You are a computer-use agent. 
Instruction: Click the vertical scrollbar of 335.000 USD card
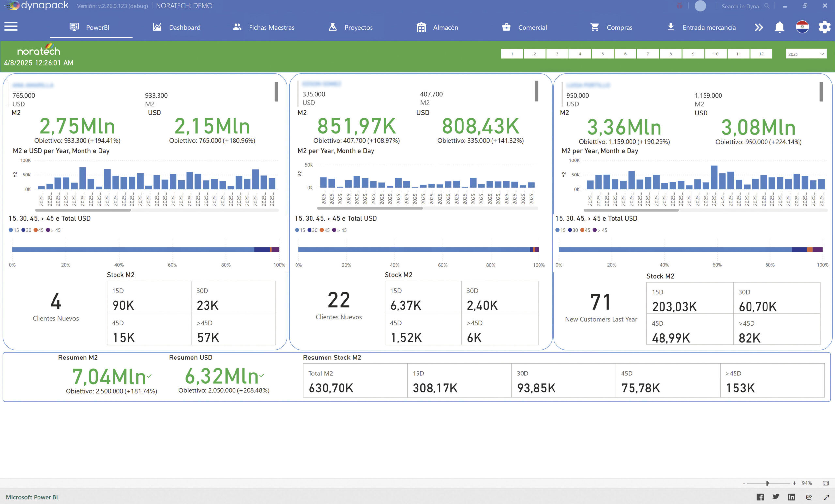tap(537, 91)
